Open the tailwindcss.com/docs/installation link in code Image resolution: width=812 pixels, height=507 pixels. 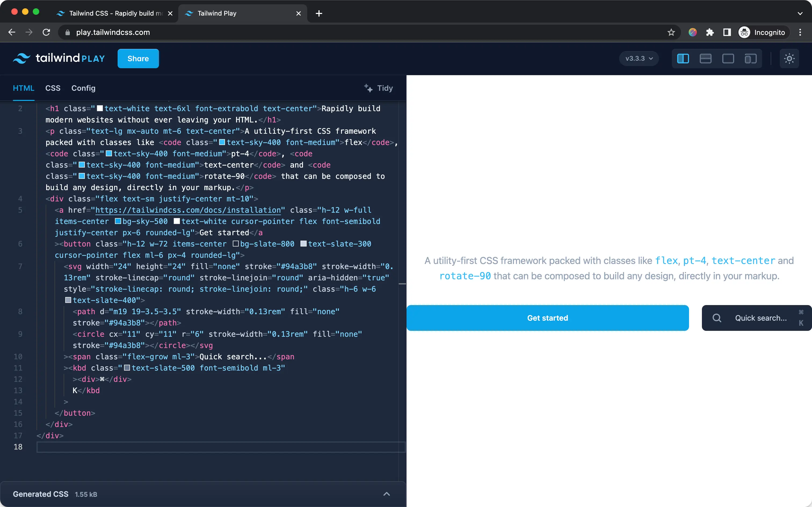point(188,210)
